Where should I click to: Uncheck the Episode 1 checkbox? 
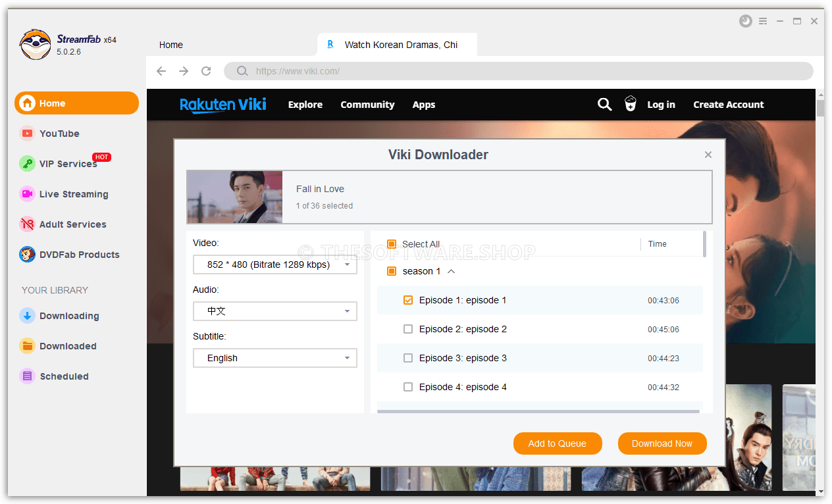pos(408,300)
